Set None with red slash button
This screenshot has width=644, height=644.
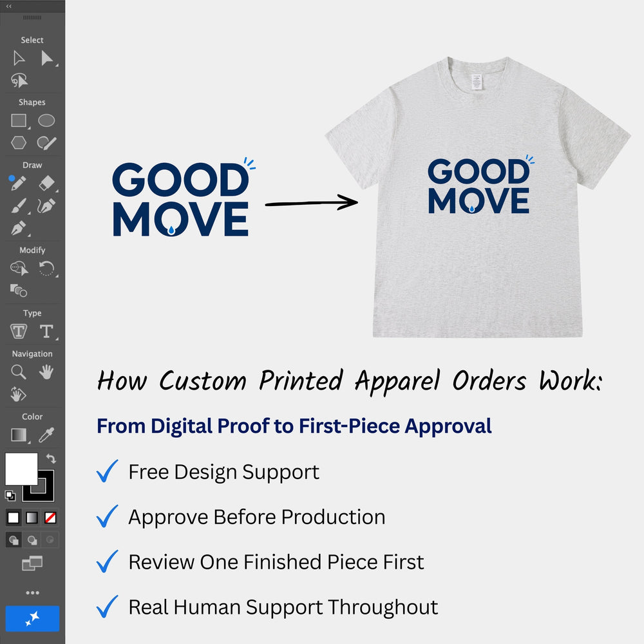pyautogui.click(x=50, y=518)
